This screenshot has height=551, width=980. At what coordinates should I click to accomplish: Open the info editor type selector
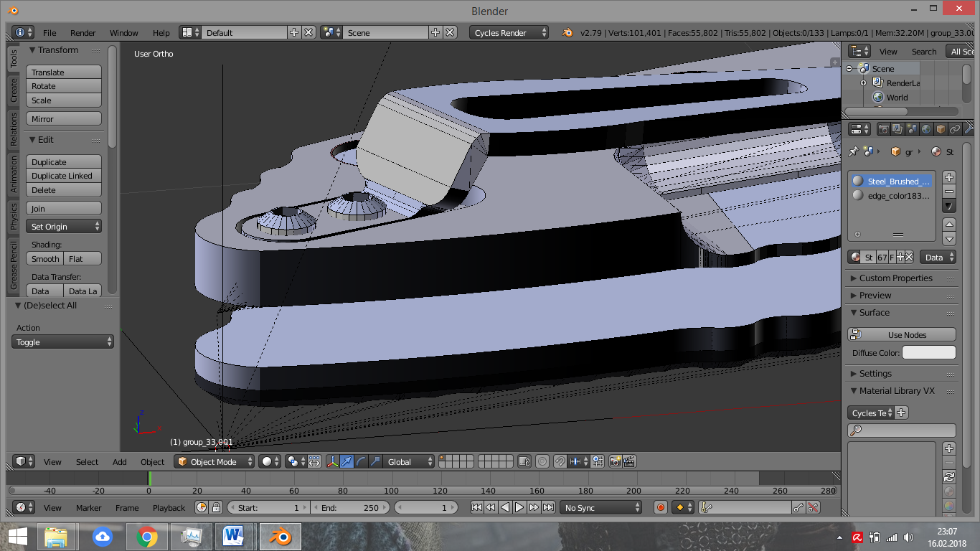point(23,32)
